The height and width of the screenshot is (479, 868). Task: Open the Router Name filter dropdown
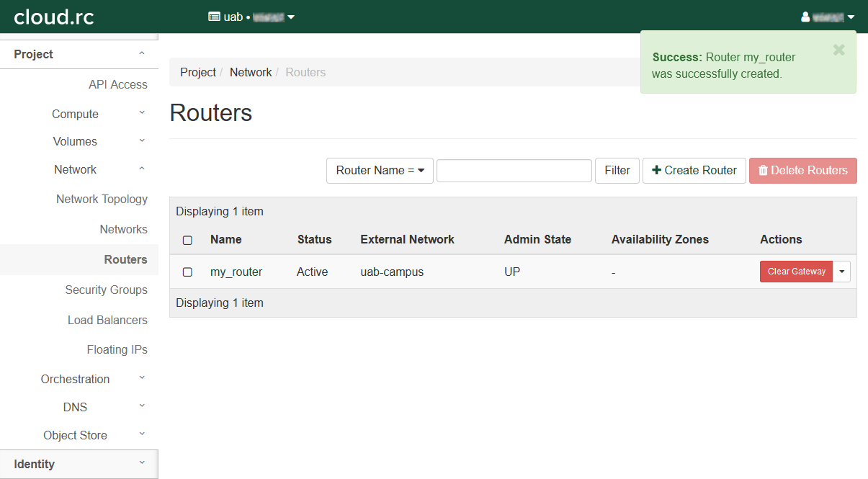(380, 171)
